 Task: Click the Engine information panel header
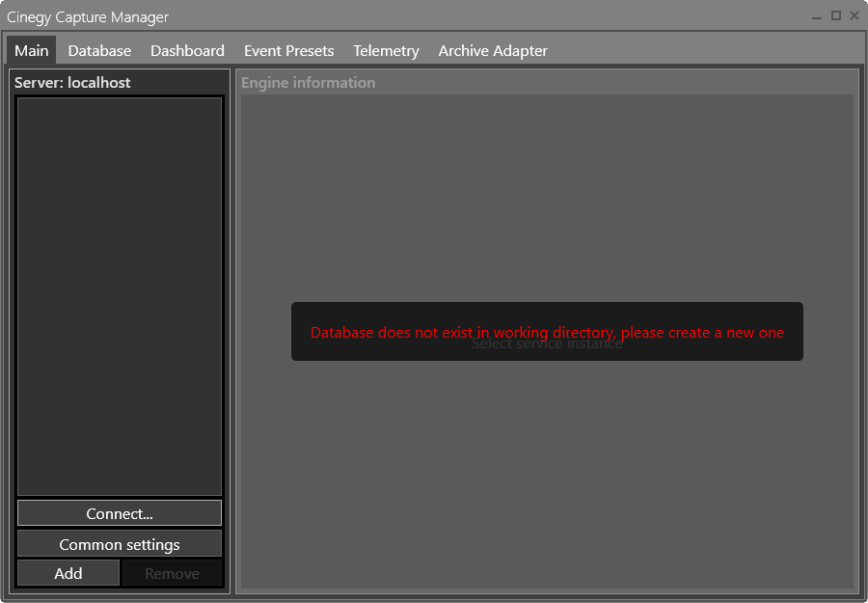point(308,83)
